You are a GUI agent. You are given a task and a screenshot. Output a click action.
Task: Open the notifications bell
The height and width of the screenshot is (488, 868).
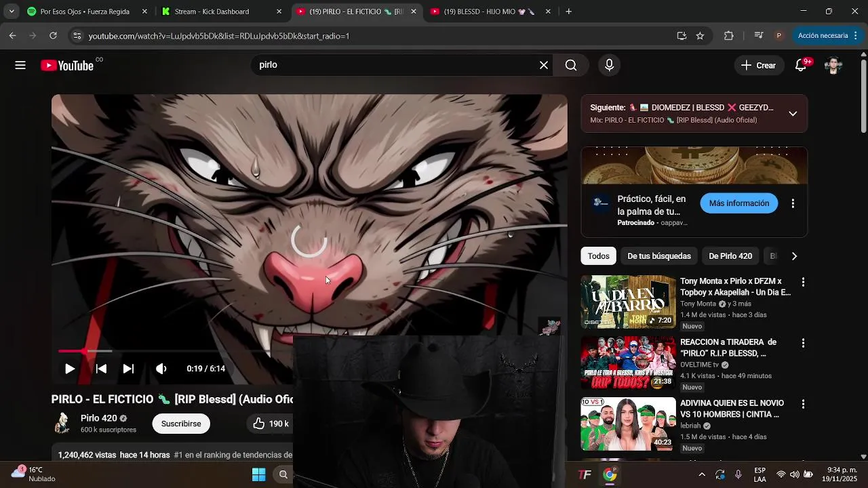[x=801, y=65]
